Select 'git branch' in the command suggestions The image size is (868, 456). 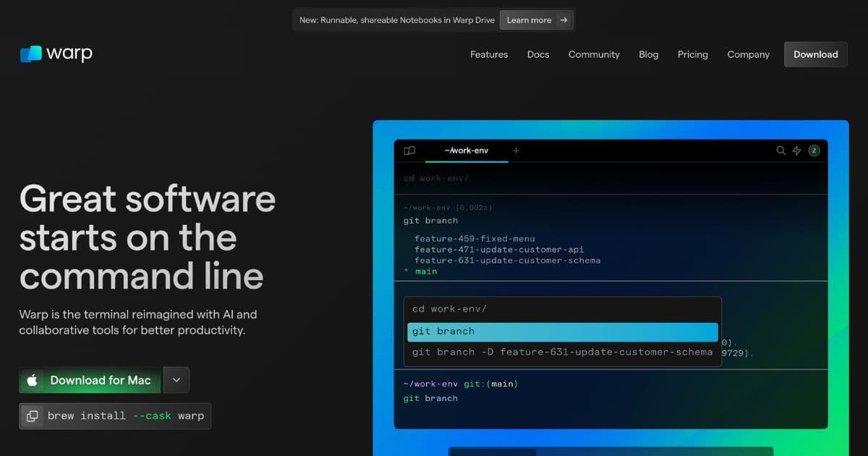(563, 332)
